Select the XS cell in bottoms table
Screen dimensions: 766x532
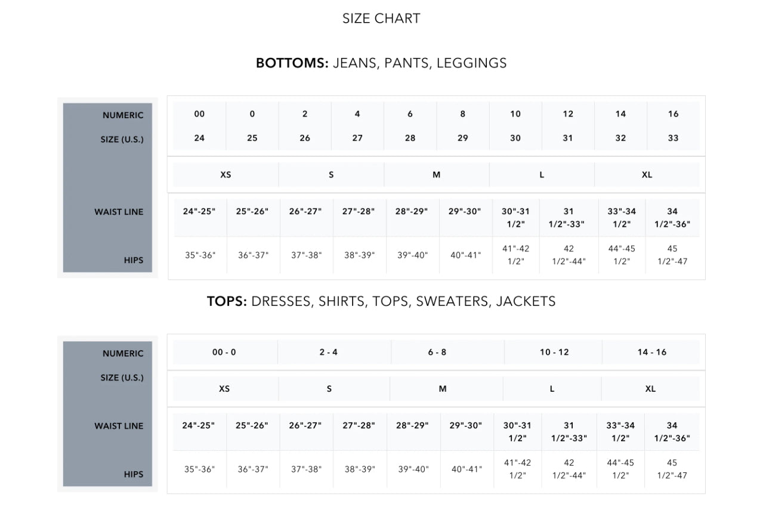[x=226, y=175]
